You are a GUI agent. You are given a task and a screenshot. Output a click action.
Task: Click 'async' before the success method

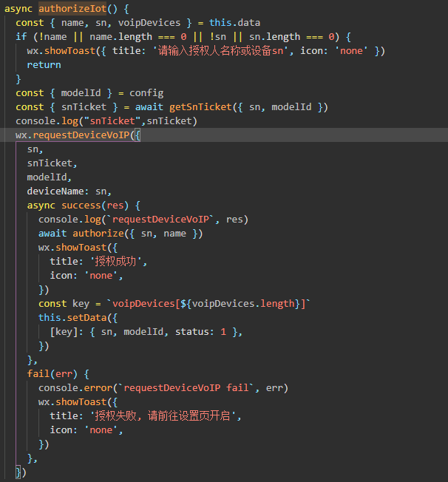tap(41, 206)
